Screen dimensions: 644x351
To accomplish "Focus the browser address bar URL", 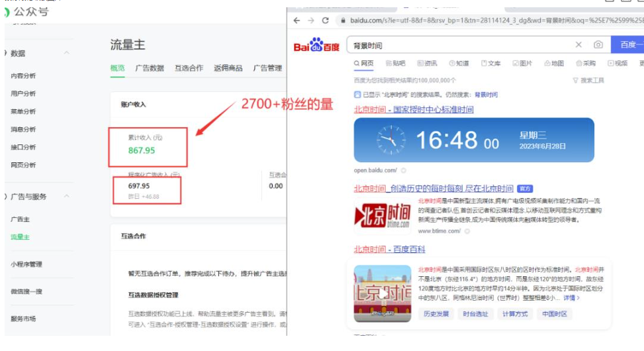I will (496, 20).
